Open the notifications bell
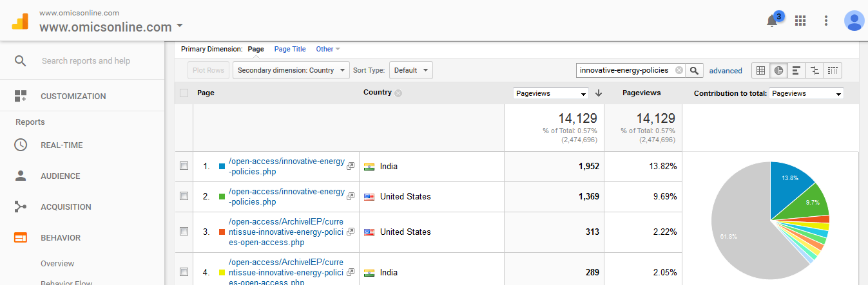This screenshot has width=868, height=285. coord(772,21)
